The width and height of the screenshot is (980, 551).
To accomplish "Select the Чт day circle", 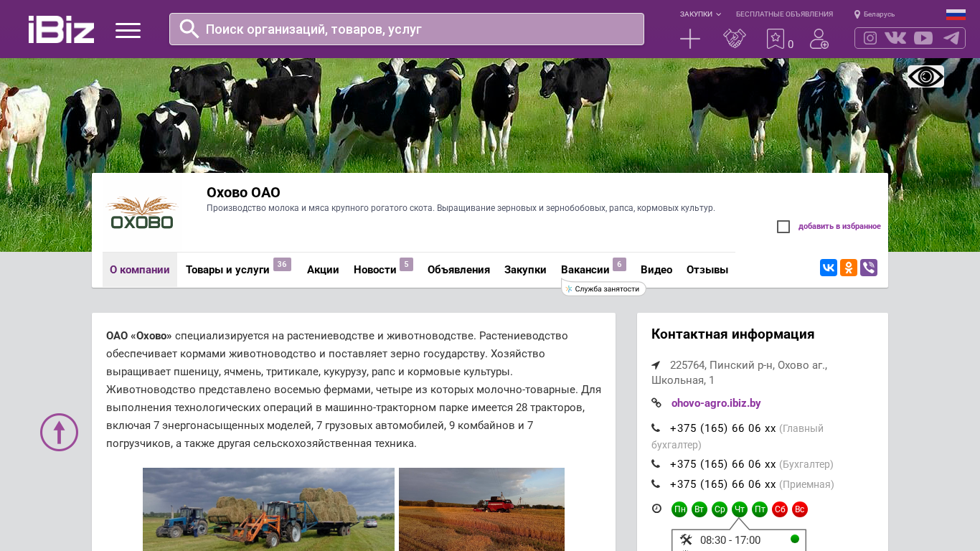I will 740,509.
